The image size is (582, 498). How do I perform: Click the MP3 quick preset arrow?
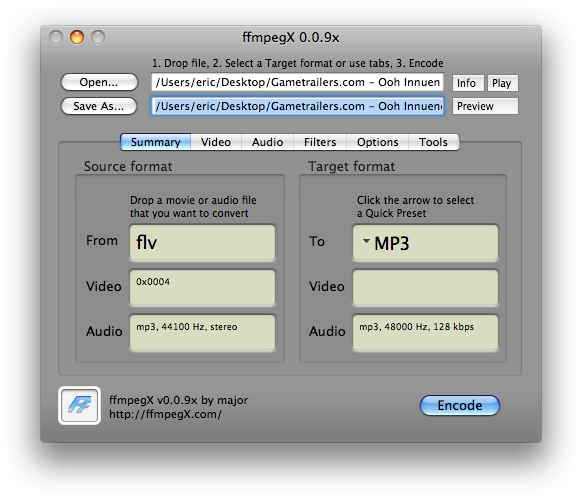tap(366, 241)
